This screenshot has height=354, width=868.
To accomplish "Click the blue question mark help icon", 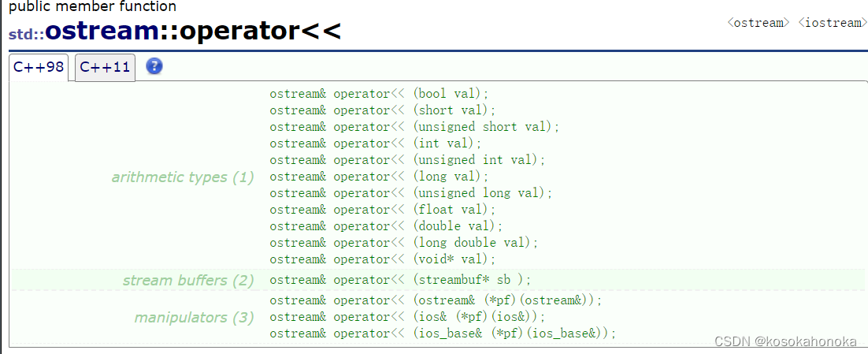I will click(154, 66).
